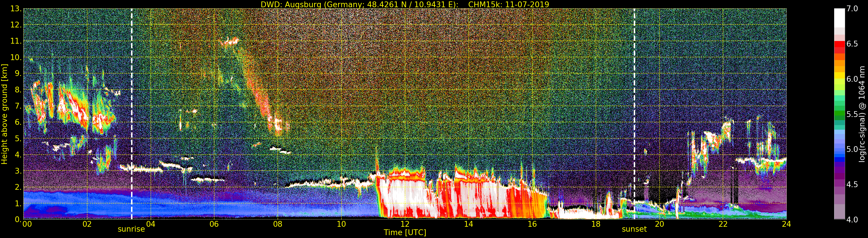Click the 'Time [UTC]' axis label

405,233
